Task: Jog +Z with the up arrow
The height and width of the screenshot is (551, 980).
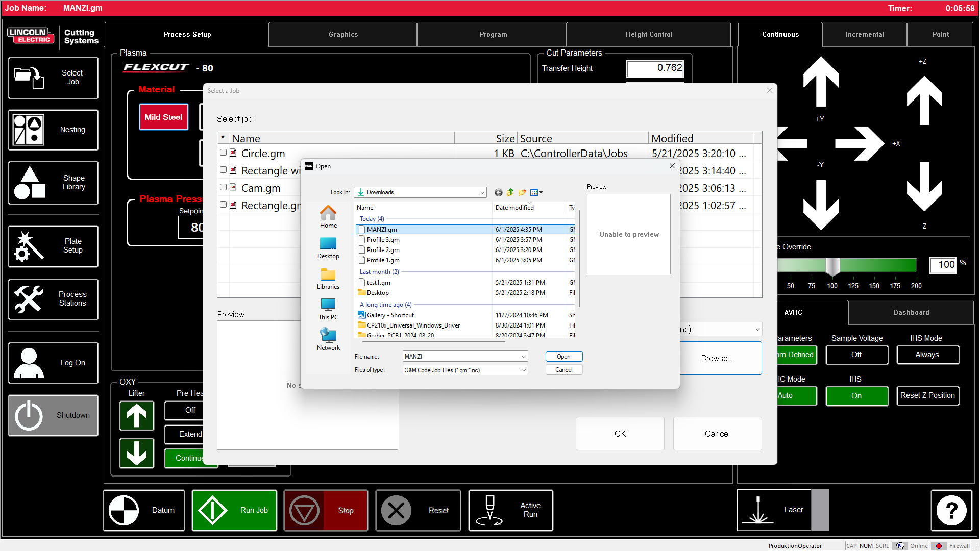Action: tap(924, 101)
